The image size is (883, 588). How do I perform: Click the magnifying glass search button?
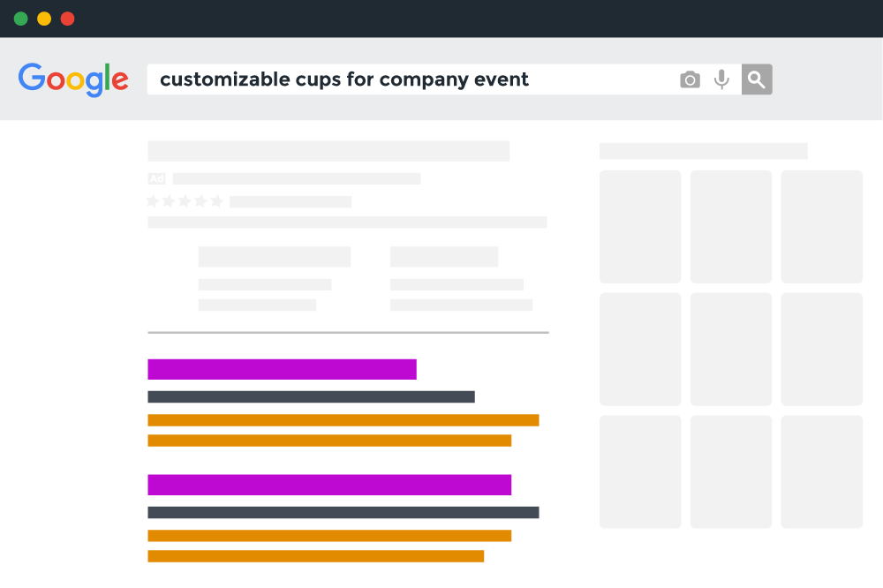pyautogui.click(x=757, y=79)
